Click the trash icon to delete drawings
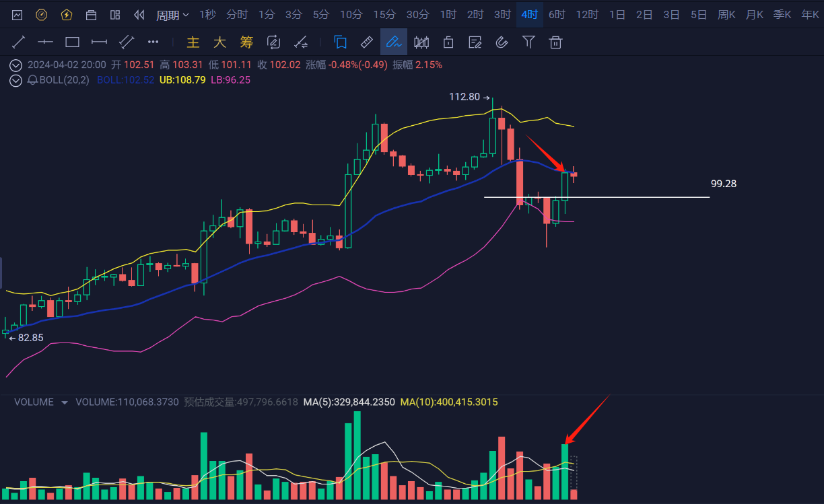824x504 pixels. coord(555,42)
